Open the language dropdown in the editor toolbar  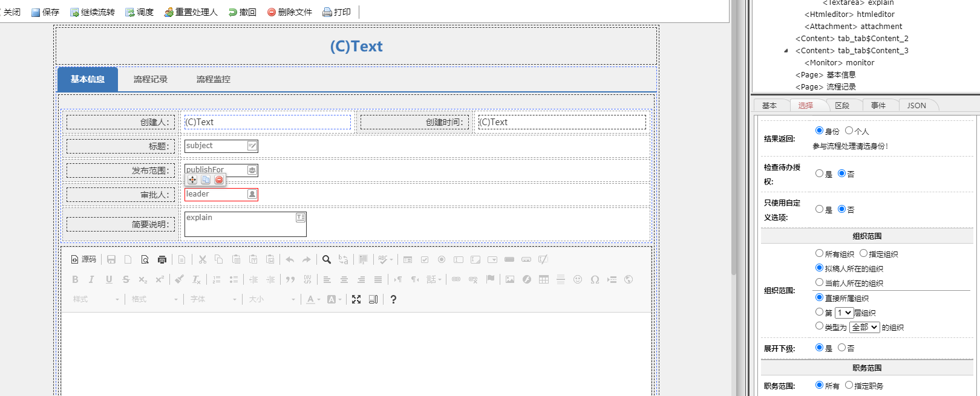[x=434, y=279]
